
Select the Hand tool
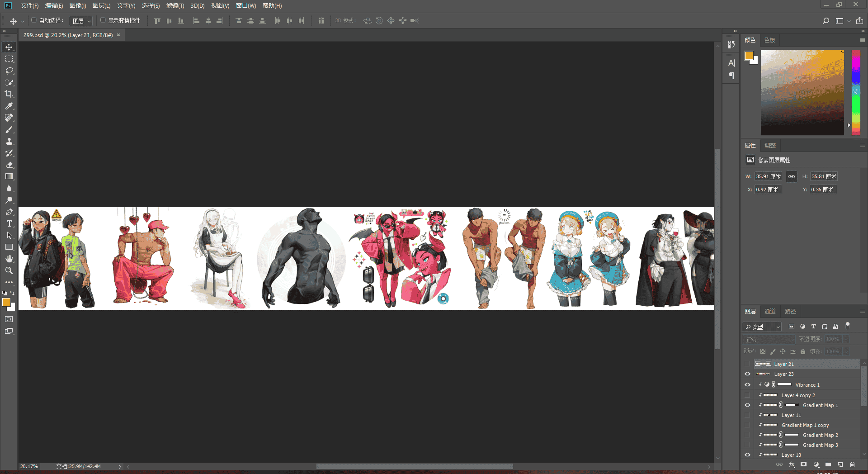click(9, 259)
